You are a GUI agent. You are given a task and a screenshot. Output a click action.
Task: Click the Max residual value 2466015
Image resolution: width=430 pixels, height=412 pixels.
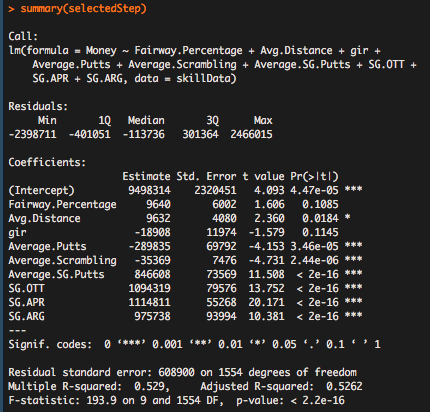(x=251, y=134)
